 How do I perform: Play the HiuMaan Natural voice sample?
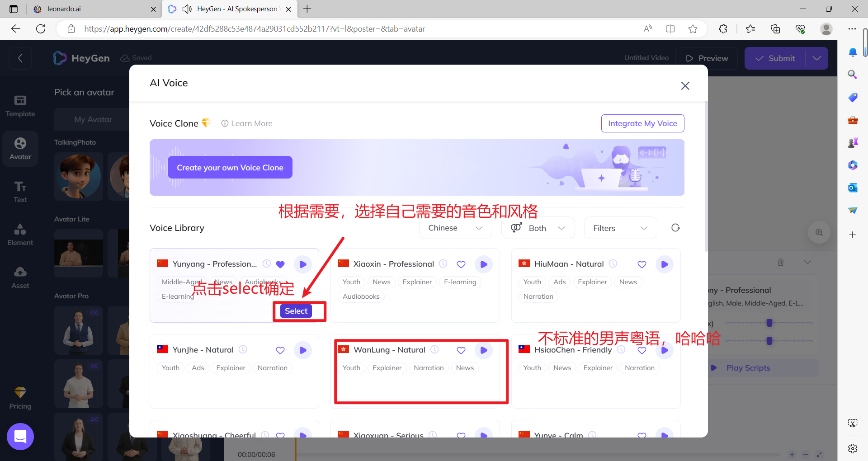click(x=665, y=264)
